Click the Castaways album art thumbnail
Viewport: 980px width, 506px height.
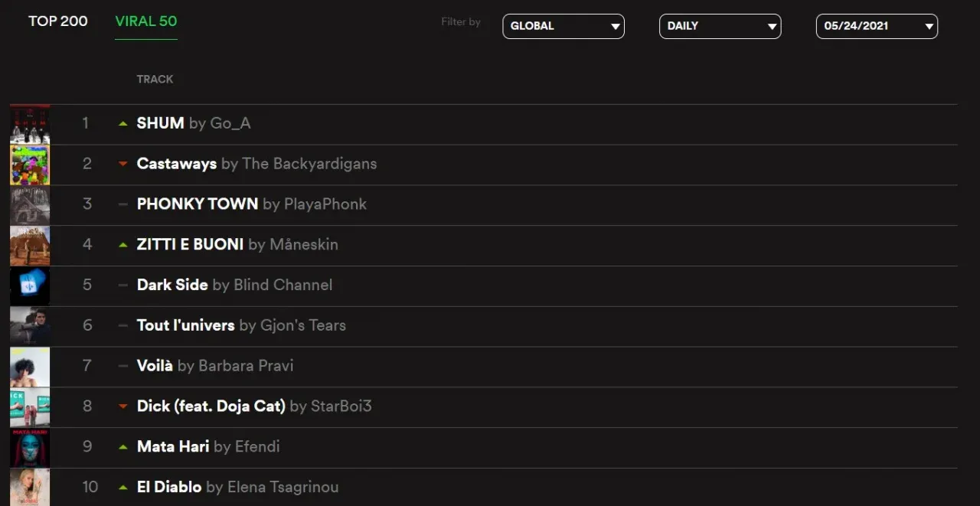tap(30, 165)
